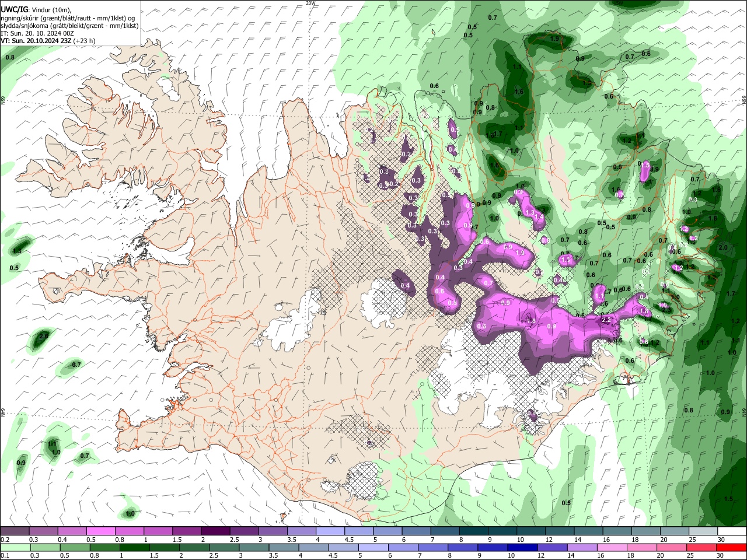This screenshot has width=747, height=560.
Task: Click the VT valid time line in header
Action: (48, 41)
